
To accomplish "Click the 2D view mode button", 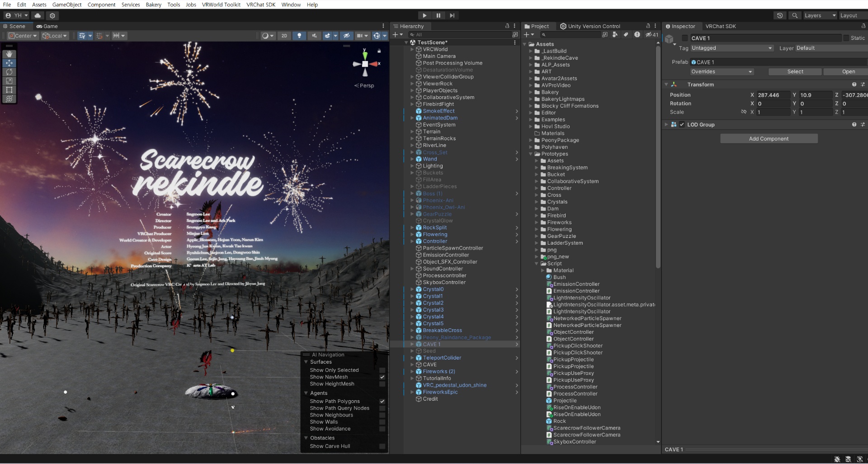I will tap(284, 36).
